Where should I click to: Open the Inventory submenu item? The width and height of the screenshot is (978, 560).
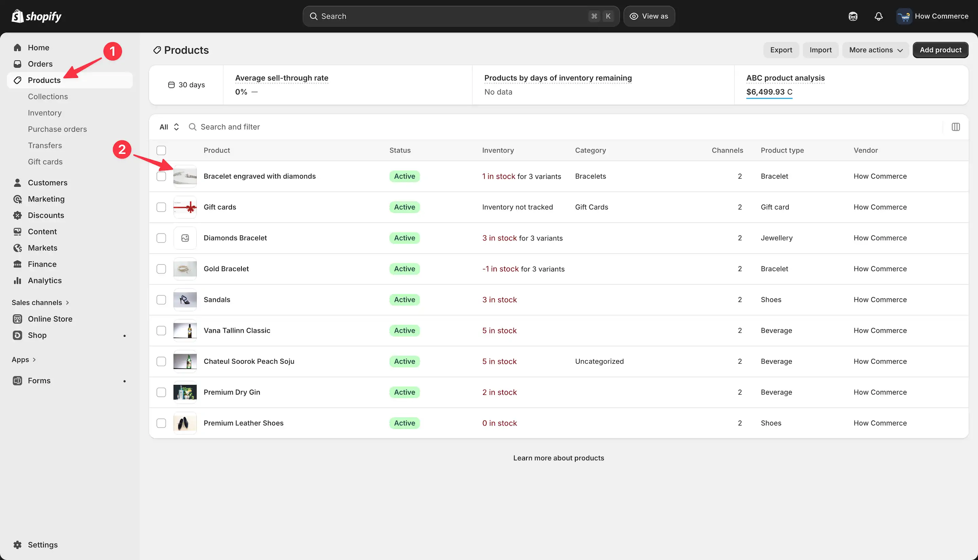(44, 113)
